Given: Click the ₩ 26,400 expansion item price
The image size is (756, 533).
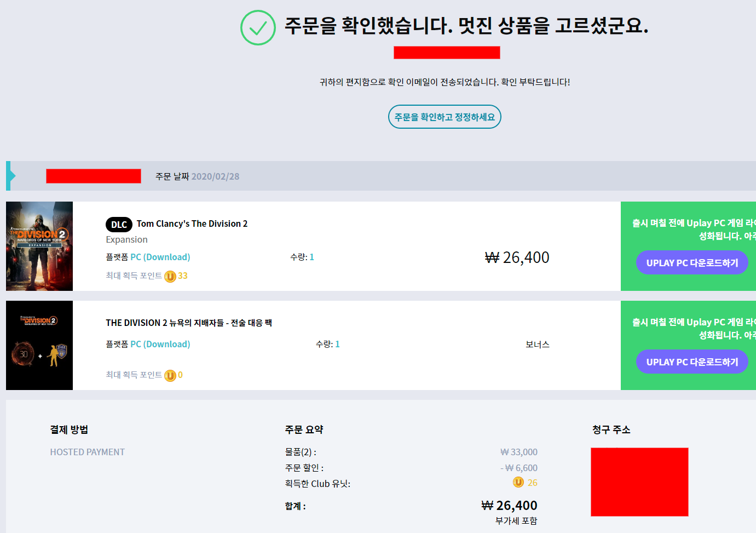Looking at the screenshot, I should point(517,257).
